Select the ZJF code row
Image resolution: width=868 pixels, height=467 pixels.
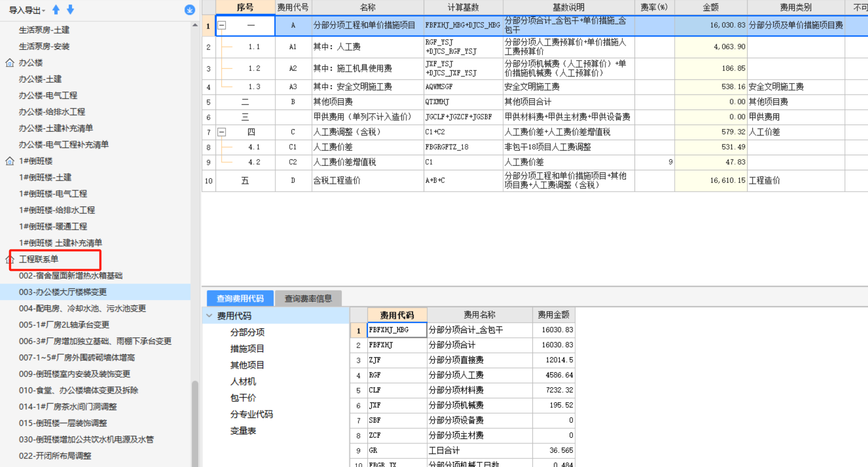[462, 360]
